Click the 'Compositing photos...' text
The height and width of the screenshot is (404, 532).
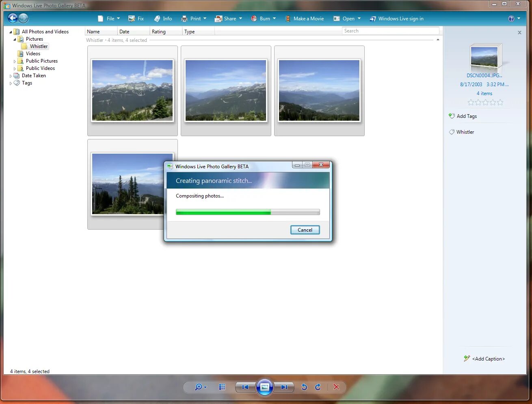coord(200,196)
